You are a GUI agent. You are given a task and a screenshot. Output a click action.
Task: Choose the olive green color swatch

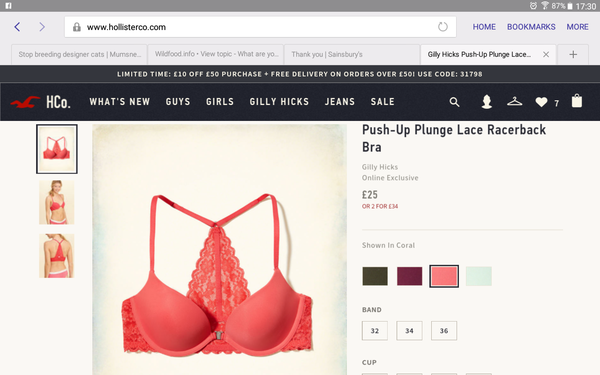pyautogui.click(x=375, y=276)
